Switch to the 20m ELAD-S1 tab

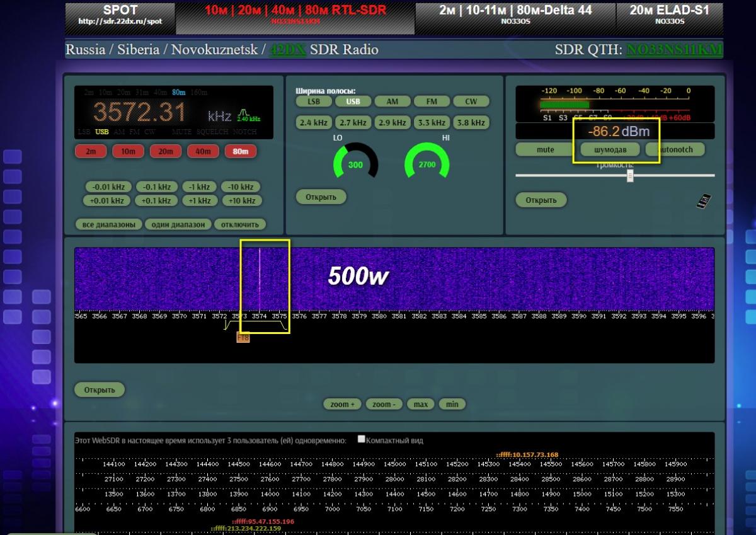669,14
